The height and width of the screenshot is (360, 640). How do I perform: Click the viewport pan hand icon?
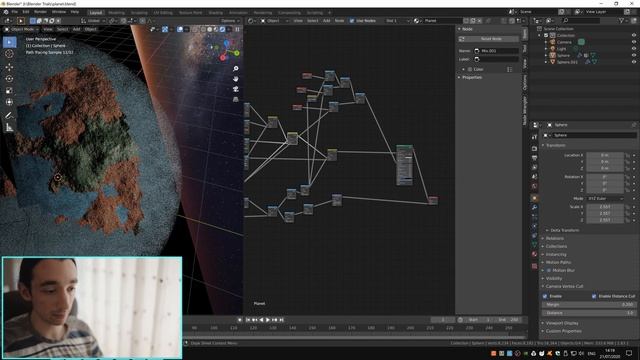(236, 79)
